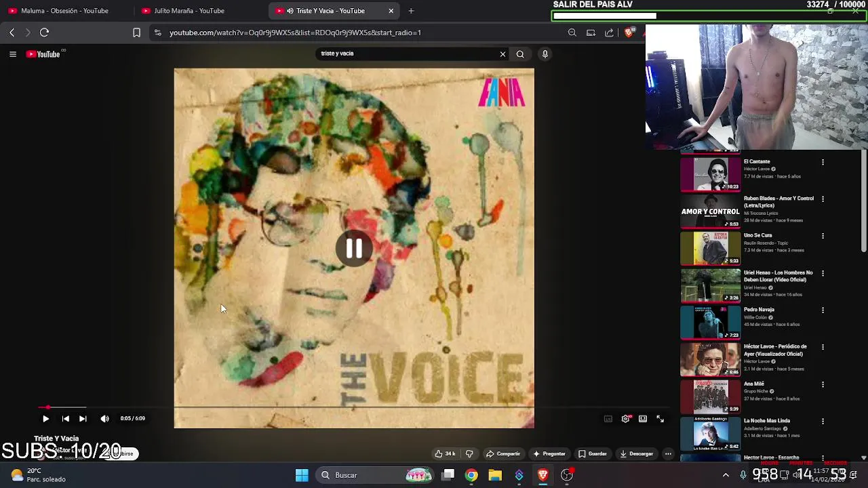Open options for Ana Milé video
Image resolution: width=868 pixels, height=488 pixels.
tap(823, 384)
